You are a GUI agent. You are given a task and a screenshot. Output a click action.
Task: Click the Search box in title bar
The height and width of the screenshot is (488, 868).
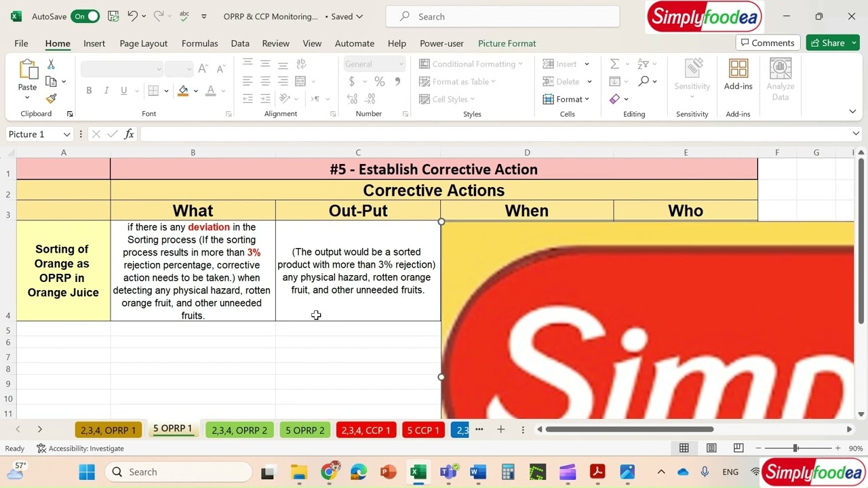pos(502,16)
